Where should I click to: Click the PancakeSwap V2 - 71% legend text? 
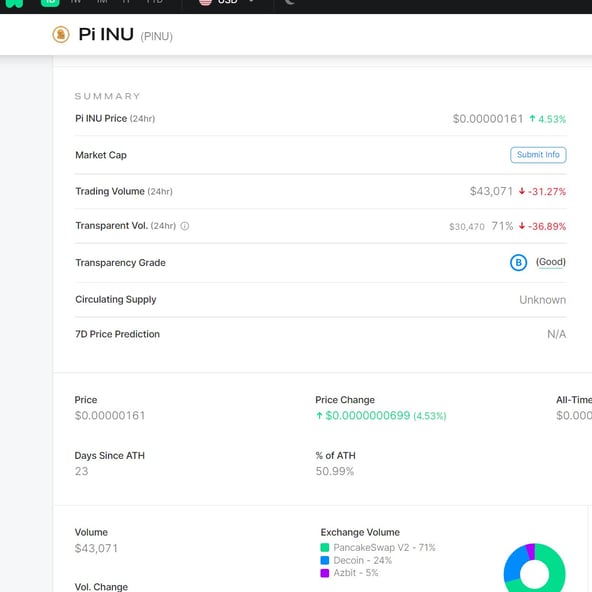384,547
